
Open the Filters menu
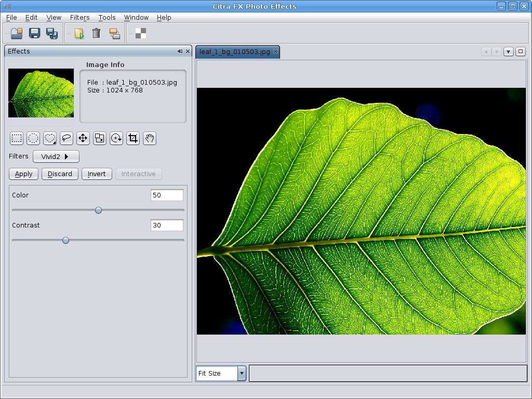click(79, 18)
